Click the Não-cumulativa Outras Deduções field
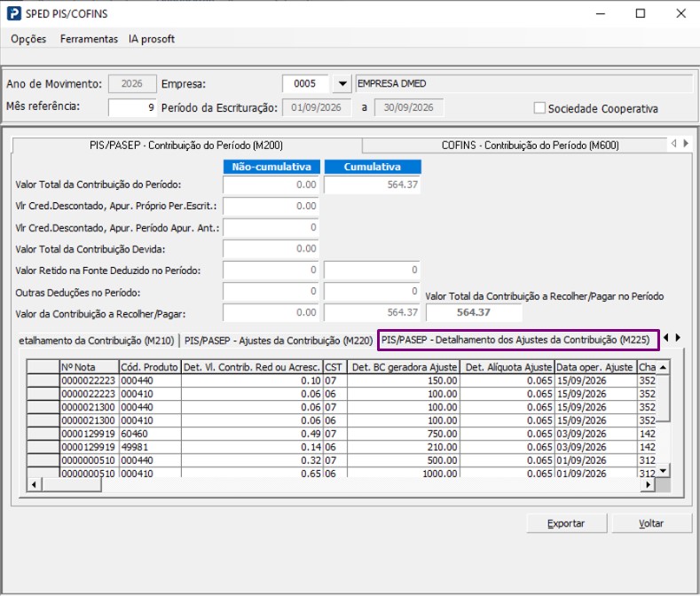The width and height of the screenshot is (700, 596). tap(271, 291)
